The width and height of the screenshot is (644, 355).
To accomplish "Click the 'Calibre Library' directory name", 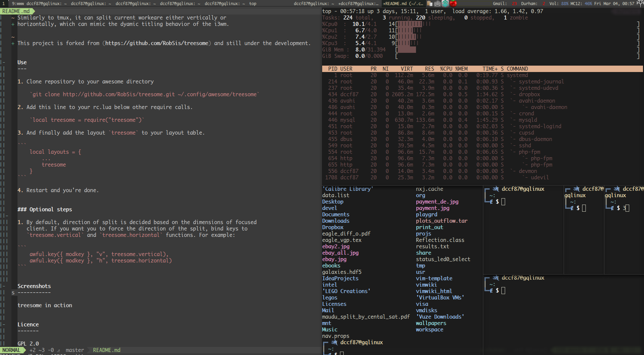I will click(x=348, y=189).
